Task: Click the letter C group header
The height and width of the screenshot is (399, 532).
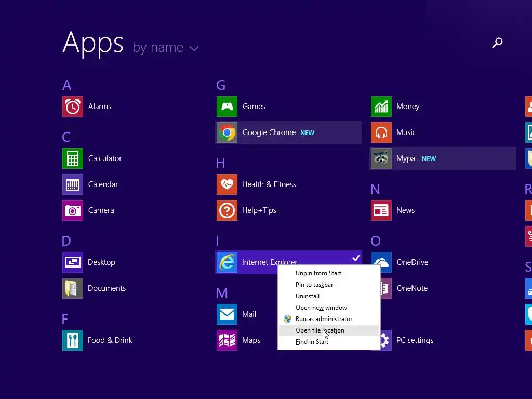Action: [66, 137]
